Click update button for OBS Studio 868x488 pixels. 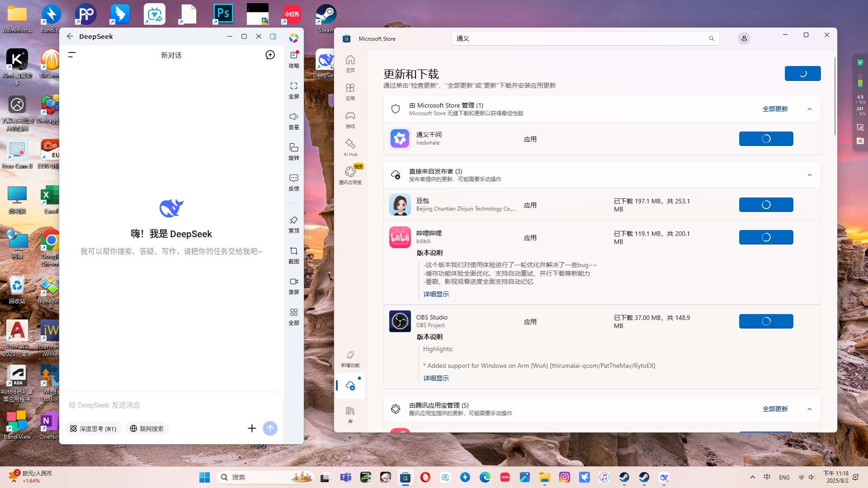point(766,321)
